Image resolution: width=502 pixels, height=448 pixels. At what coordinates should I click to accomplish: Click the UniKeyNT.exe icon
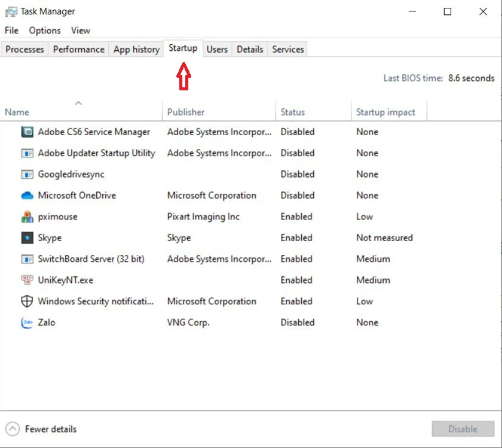coord(27,280)
